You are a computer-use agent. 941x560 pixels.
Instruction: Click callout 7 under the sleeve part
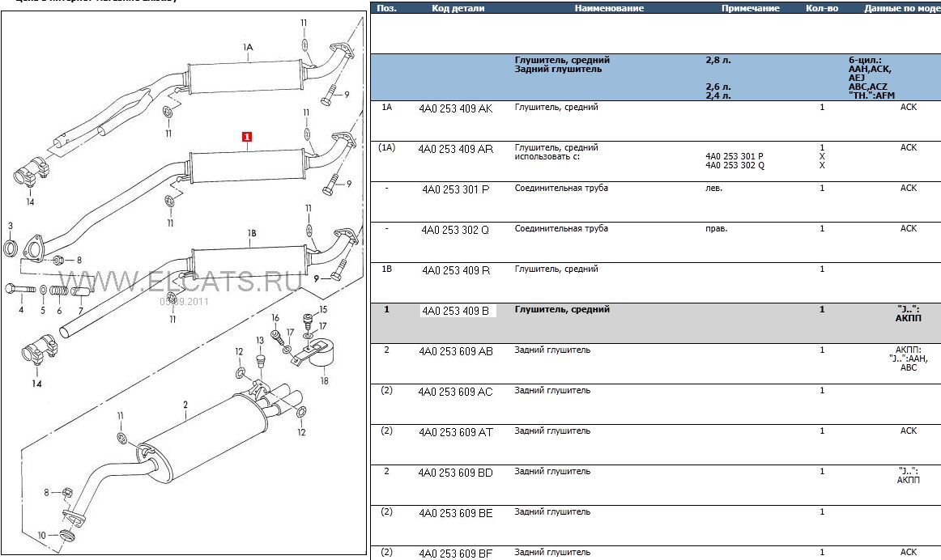[80, 311]
